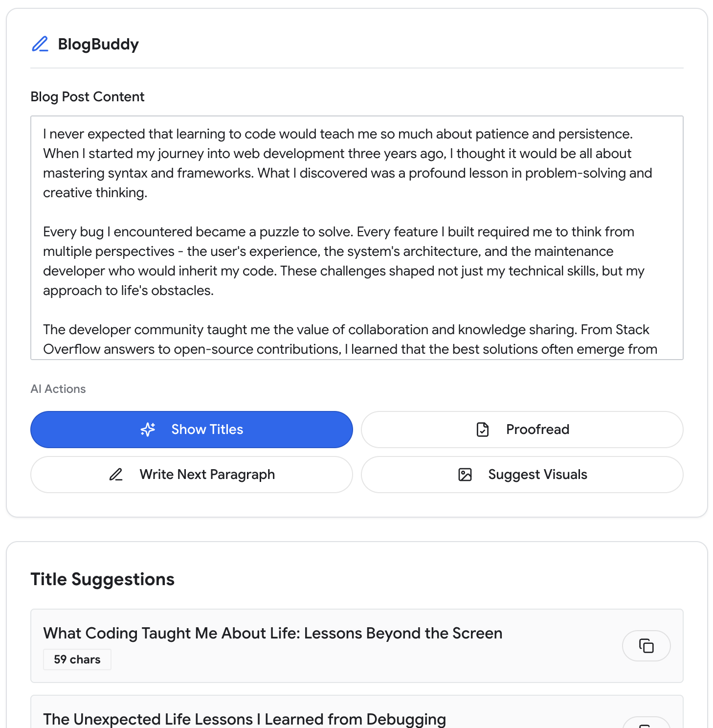Click the BlogBuddy app name
The width and height of the screenshot is (713, 728).
click(x=98, y=44)
